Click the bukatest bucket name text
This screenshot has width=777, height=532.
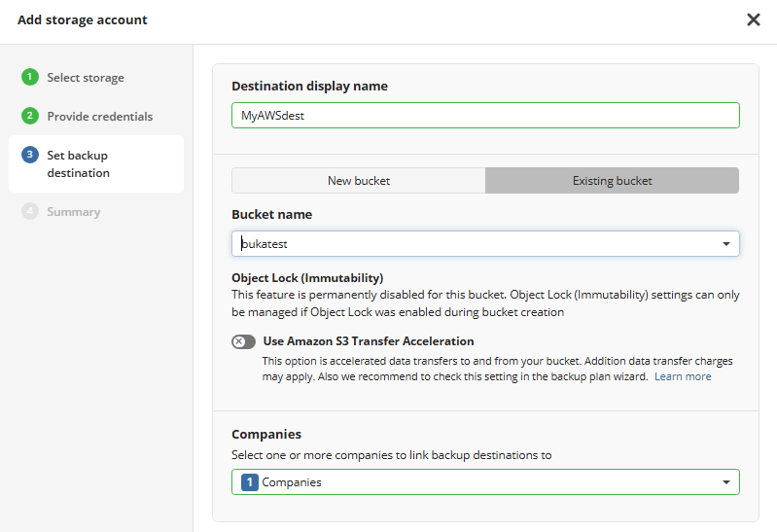tap(265, 244)
